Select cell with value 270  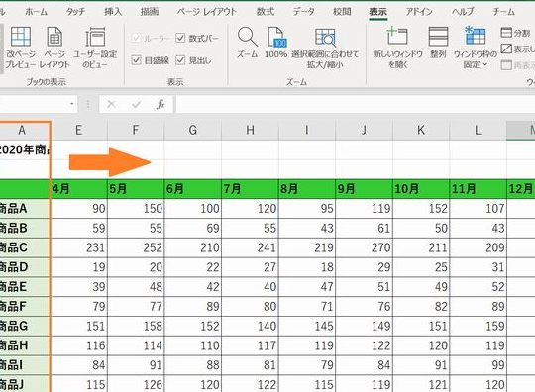tap(364, 247)
